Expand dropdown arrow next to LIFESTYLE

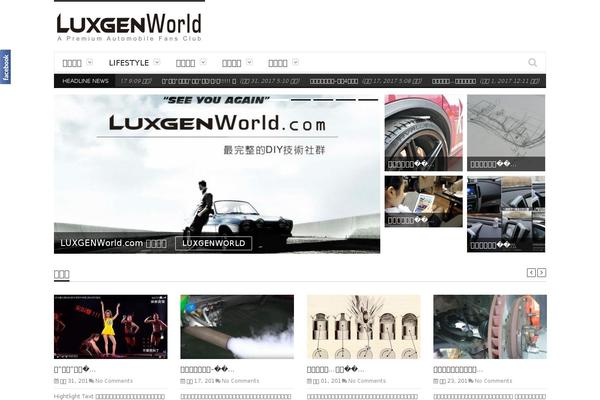(157, 62)
